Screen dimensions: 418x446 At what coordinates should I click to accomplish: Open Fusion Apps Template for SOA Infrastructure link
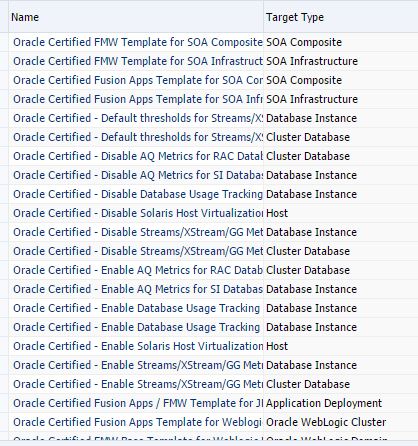tap(138, 99)
